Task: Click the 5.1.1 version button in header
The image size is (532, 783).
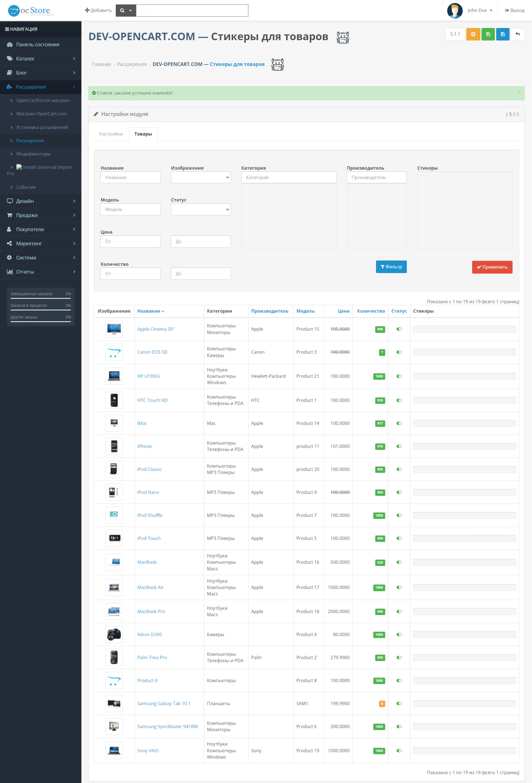Action: 455,34
